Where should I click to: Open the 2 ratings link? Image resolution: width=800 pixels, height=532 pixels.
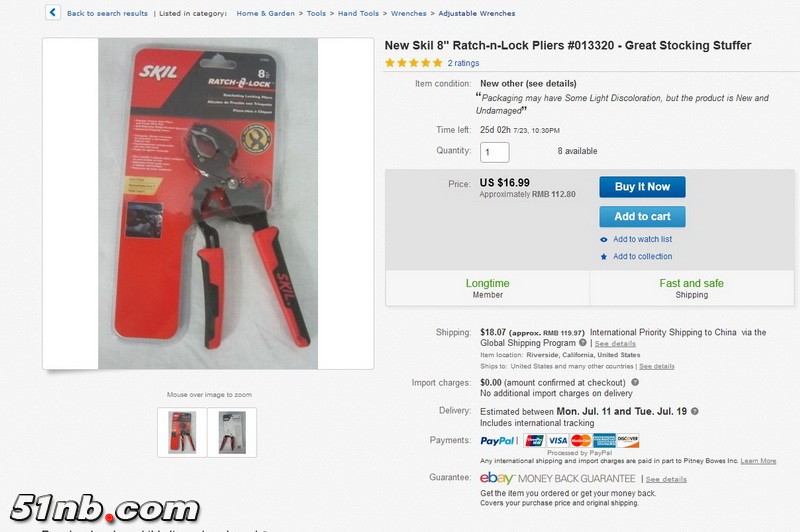[x=463, y=63]
